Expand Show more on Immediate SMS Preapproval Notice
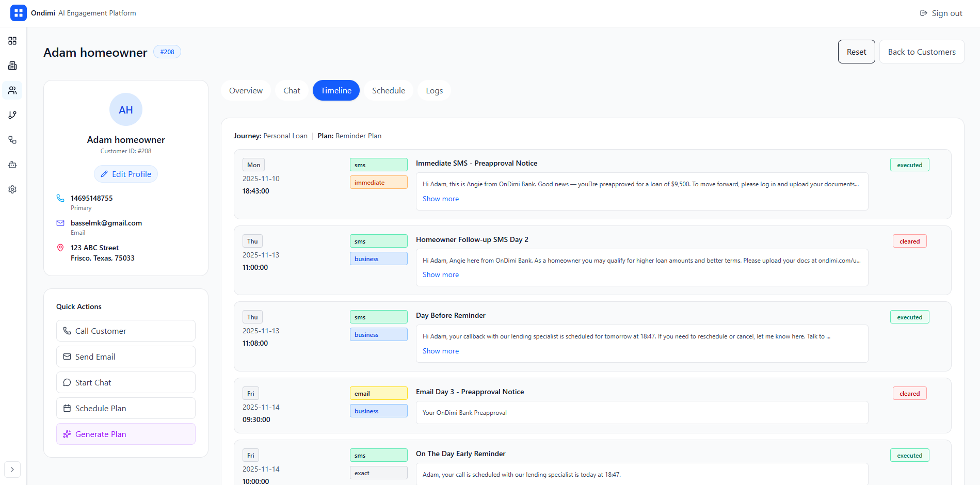Screen dimensions: 980x485 pyautogui.click(x=440, y=199)
